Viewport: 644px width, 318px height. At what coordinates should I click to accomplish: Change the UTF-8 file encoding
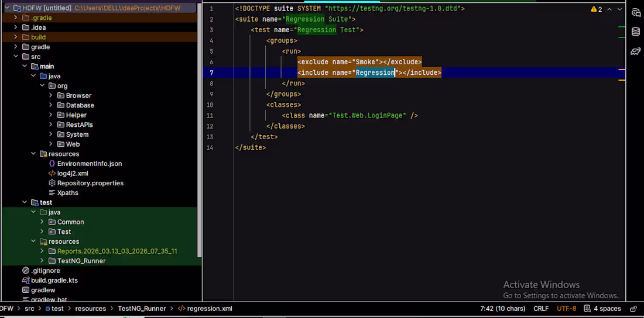tap(566, 309)
